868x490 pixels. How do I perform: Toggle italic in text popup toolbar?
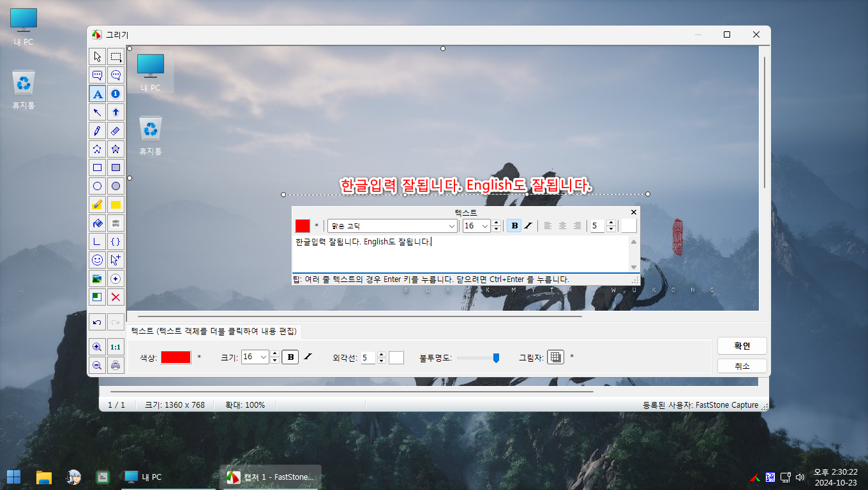point(528,226)
